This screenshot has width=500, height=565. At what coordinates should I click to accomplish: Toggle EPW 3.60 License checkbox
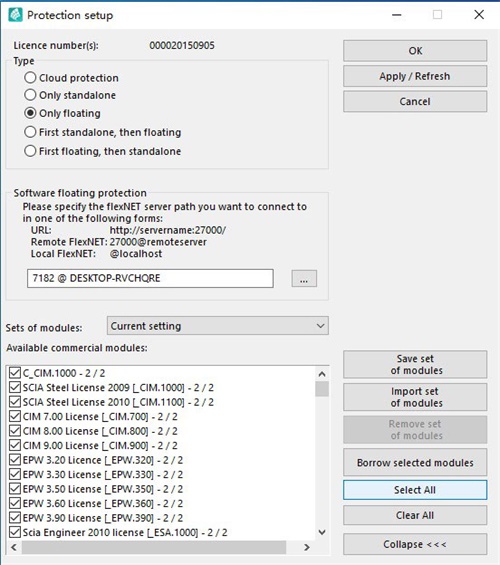[15, 503]
